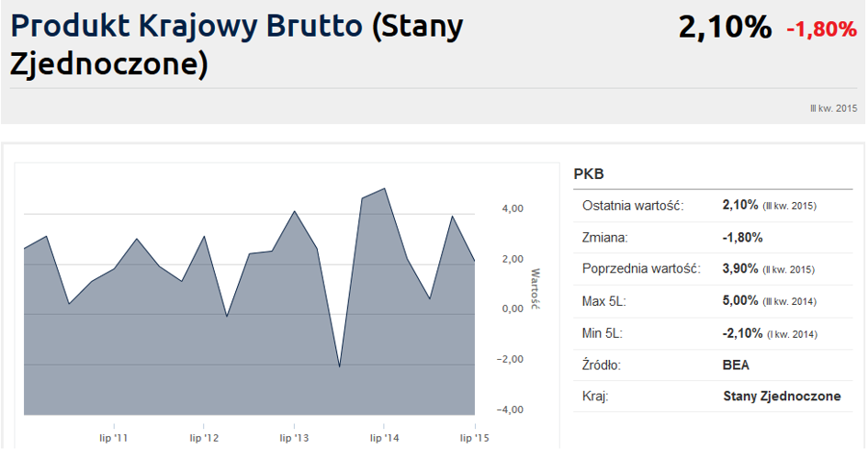Select the Ostatnia wartość row label
The height and width of the screenshot is (460, 868).
coord(633,205)
